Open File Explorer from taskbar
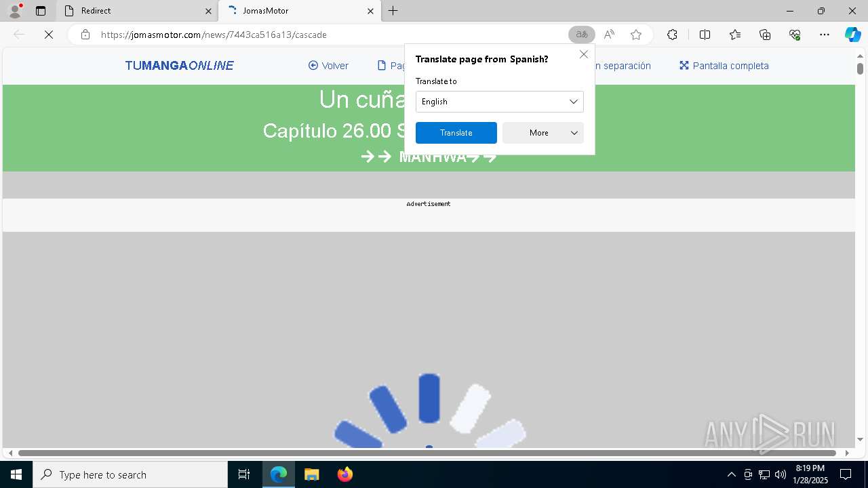 [311, 474]
